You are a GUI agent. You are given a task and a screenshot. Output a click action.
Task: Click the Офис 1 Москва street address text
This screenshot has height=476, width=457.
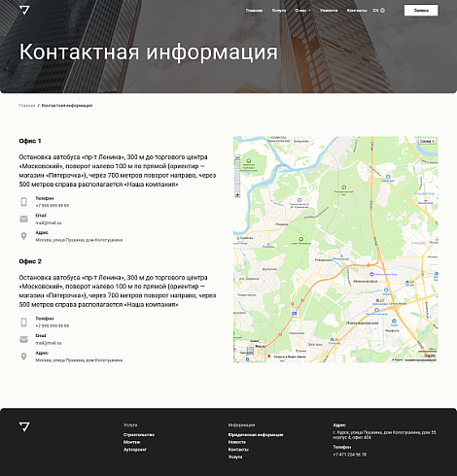[79, 240]
